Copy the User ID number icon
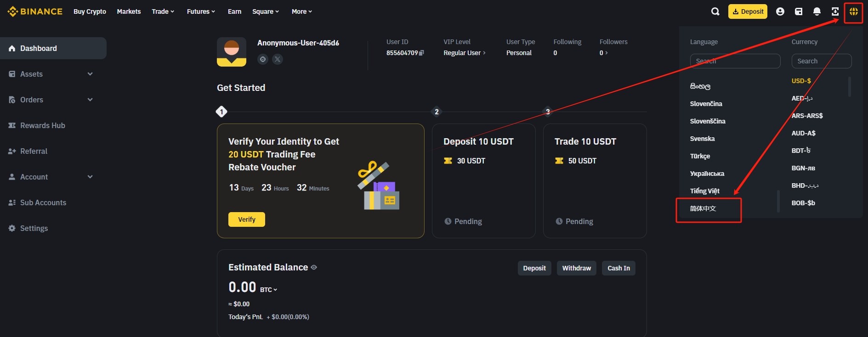The image size is (868, 337). (x=421, y=53)
